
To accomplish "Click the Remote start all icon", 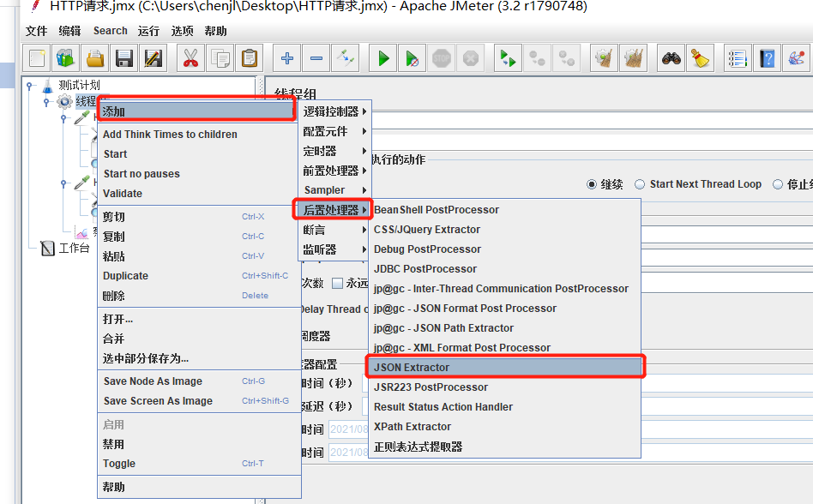I will (508, 58).
